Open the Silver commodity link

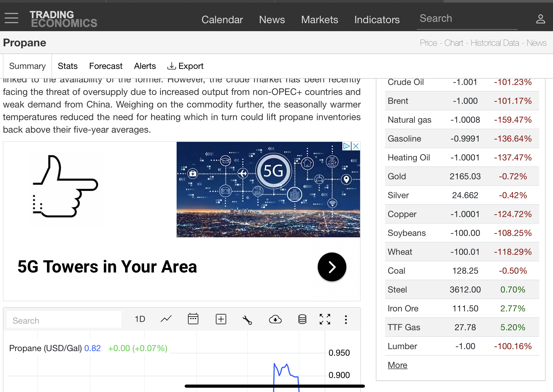pos(398,195)
